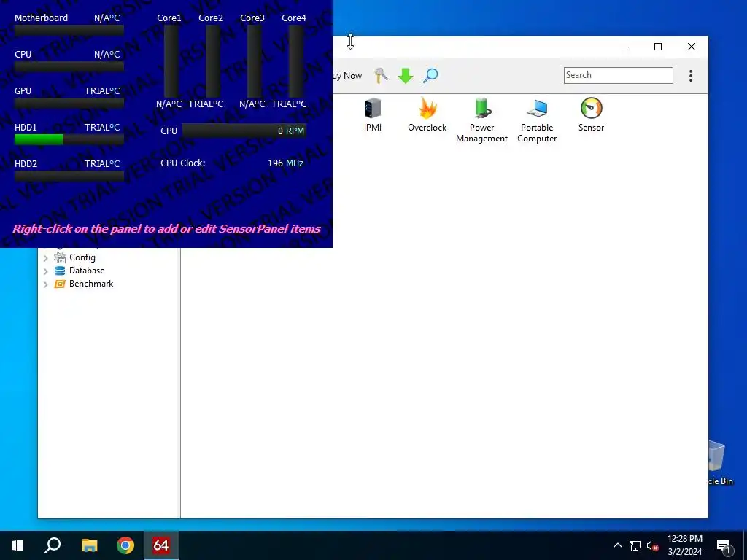
Task: Minimize the AIDA64 window
Action: pyautogui.click(x=625, y=47)
